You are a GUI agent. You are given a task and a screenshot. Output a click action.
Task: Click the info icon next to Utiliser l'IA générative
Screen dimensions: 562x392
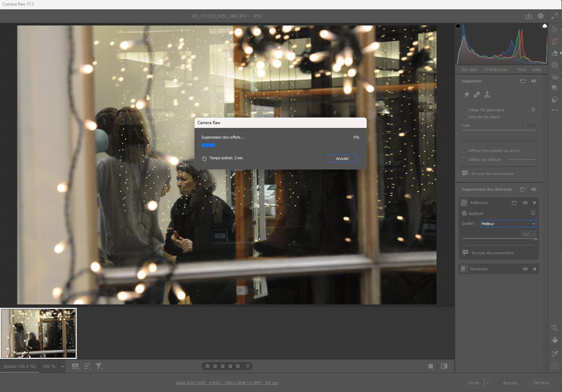533,109
